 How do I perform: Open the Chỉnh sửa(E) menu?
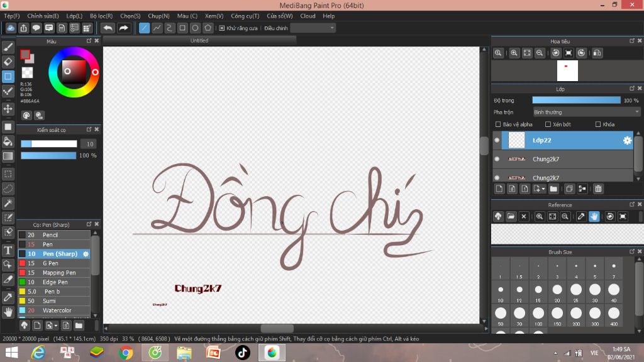43,16
